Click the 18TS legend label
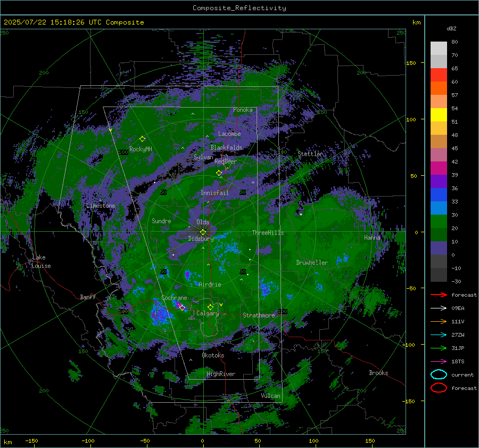Screen dimensions: 479x448 click(x=458, y=362)
